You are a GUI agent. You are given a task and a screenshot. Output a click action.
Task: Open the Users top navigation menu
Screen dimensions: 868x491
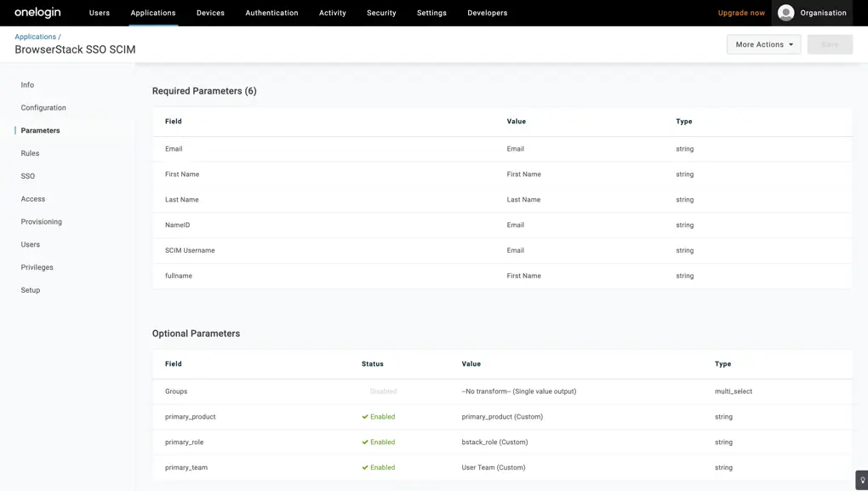point(100,13)
